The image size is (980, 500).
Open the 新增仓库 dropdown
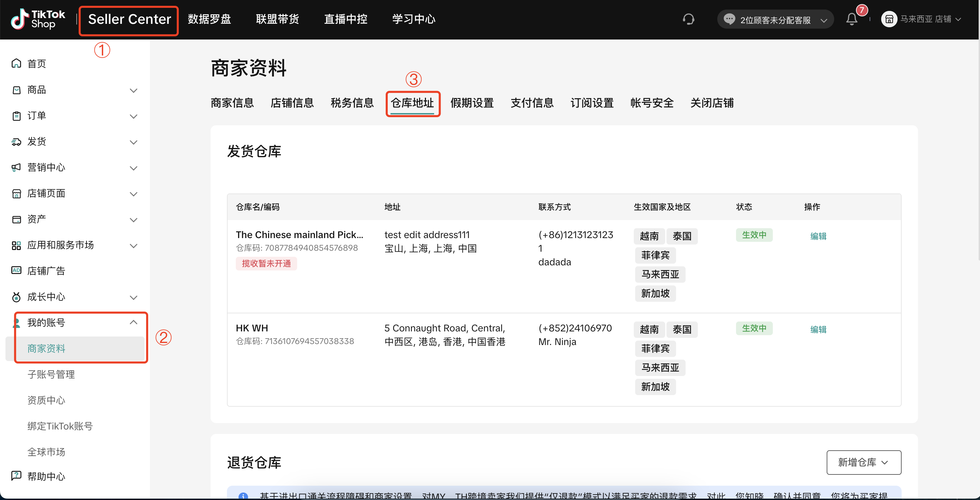click(863, 462)
